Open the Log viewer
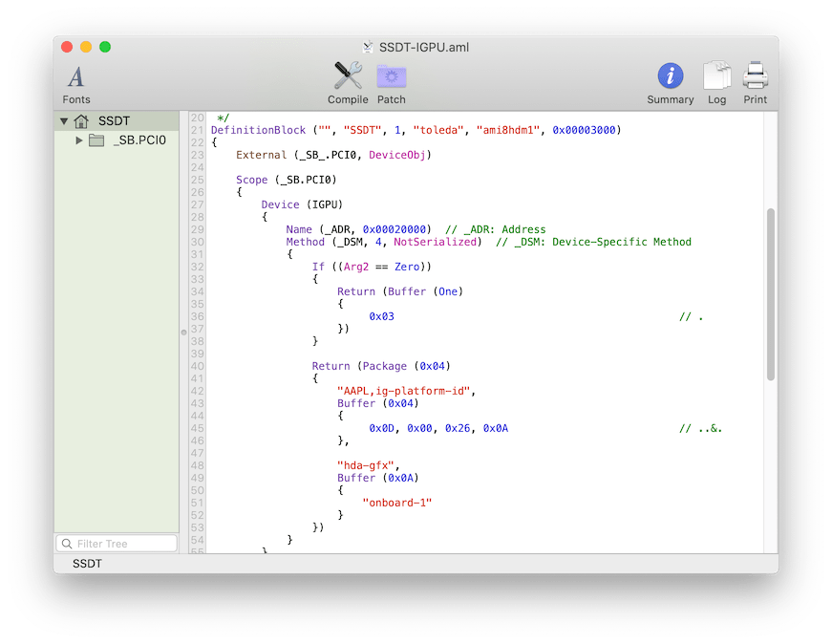The width and height of the screenshot is (832, 644). (x=716, y=84)
